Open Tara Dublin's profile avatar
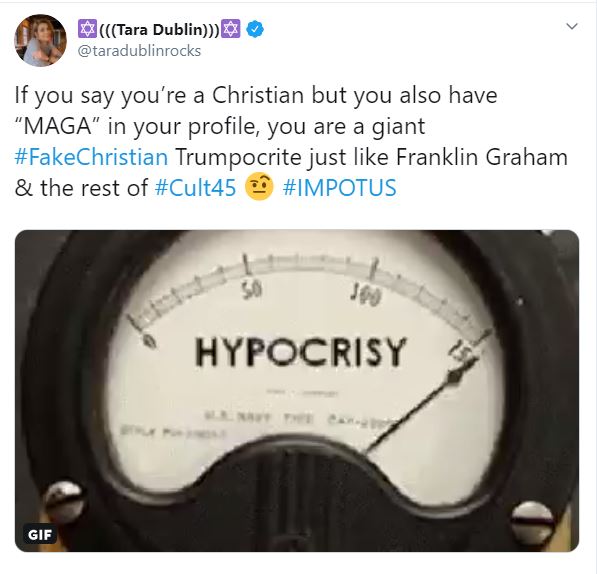Image resolution: width=597 pixels, height=574 pixels. [x=40, y=41]
